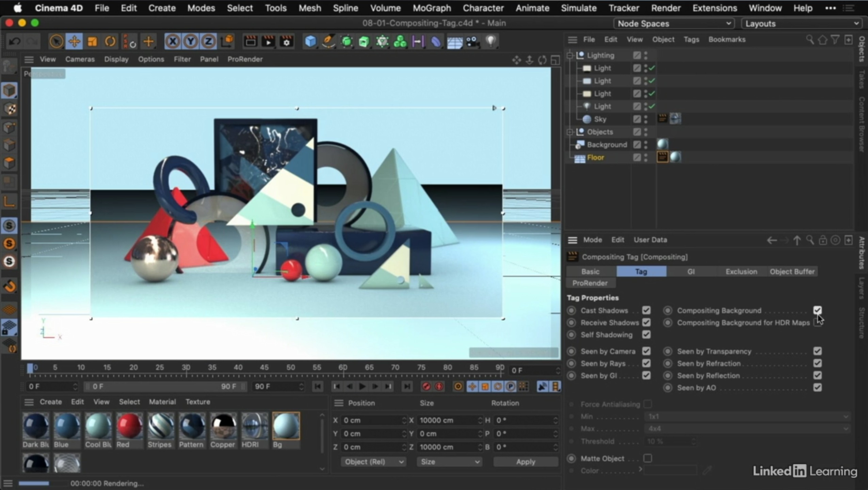The image size is (868, 490).
Task: Open the MoGraph menu
Action: [x=432, y=8]
